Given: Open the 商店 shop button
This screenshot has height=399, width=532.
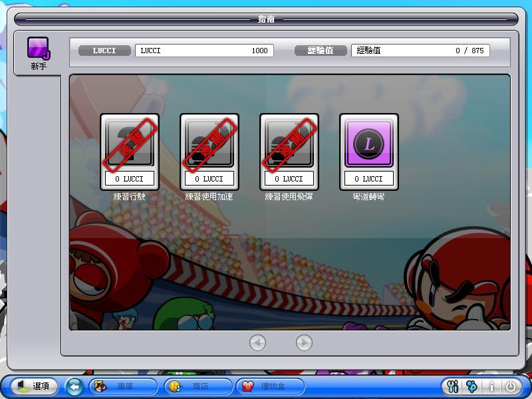Looking at the screenshot, I should coord(198,386).
